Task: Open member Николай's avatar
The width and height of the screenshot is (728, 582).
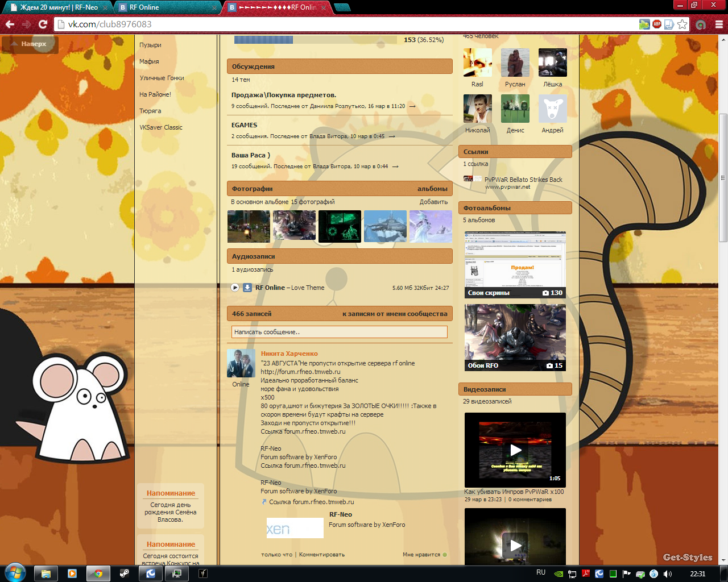Action: tap(478, 109)
